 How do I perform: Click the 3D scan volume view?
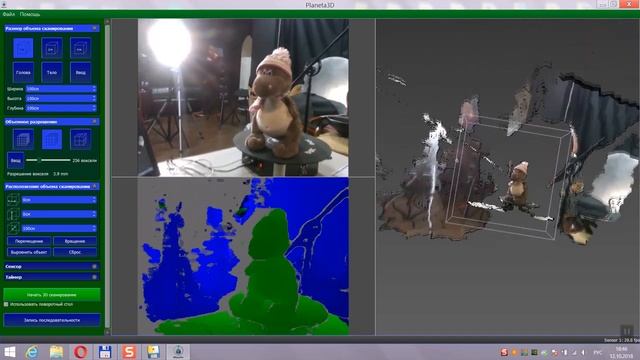click(x=508, y=177)
